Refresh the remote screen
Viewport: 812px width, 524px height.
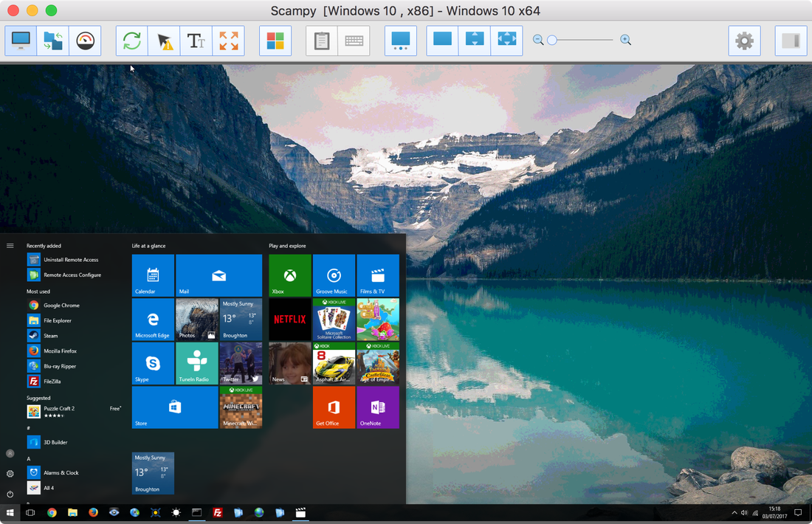tap(131, 41)
